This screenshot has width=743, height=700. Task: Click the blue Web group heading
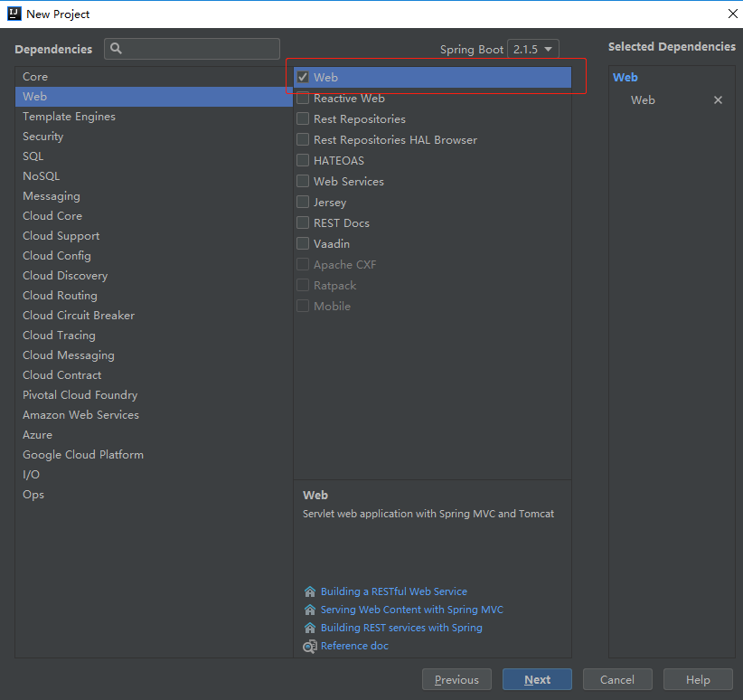point(625,77)
